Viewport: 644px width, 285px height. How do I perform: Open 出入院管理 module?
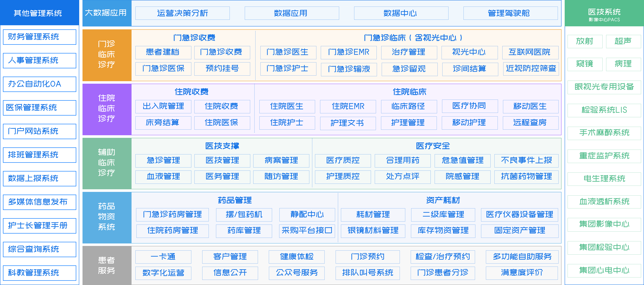pos(163,106)
